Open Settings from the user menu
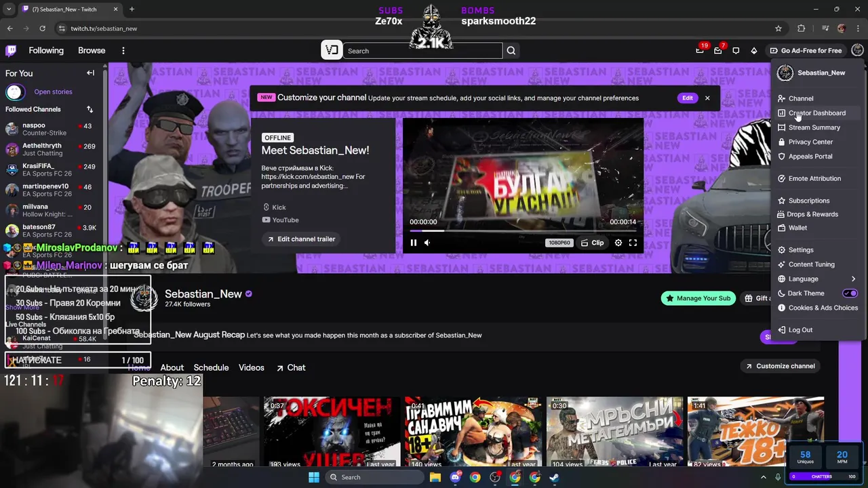The height and width of the screenshot is (488, 868). tap(817, 250)
